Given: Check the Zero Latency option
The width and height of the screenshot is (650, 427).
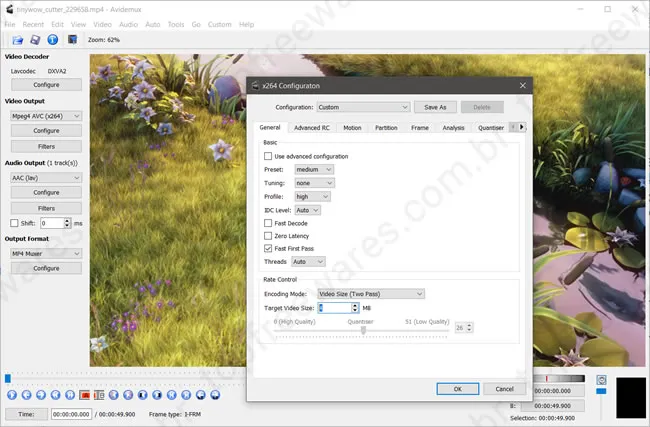Looking at the screenshot, I should pyautogui.click(x=268, y=236).
